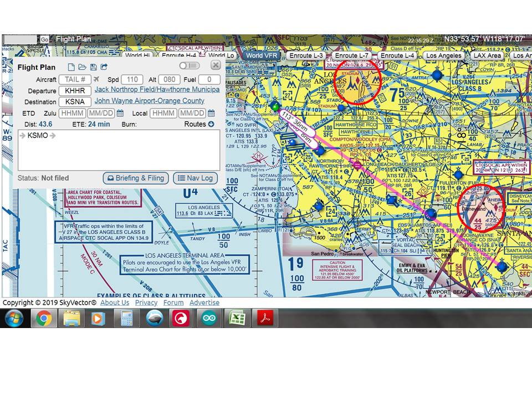Switch to the LAX Area chart
Viewport: 532px width, 399px height.
[487, 55]
